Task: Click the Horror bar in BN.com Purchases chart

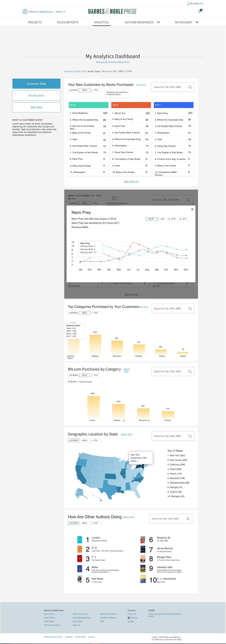Action: click(x=93, y=407)
